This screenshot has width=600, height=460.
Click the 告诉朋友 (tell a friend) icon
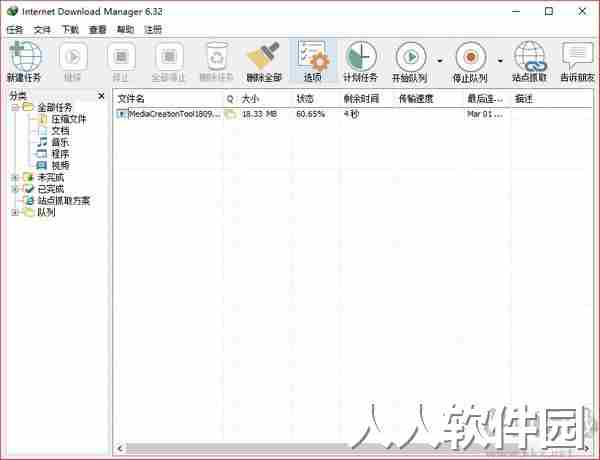click(577, 62)
